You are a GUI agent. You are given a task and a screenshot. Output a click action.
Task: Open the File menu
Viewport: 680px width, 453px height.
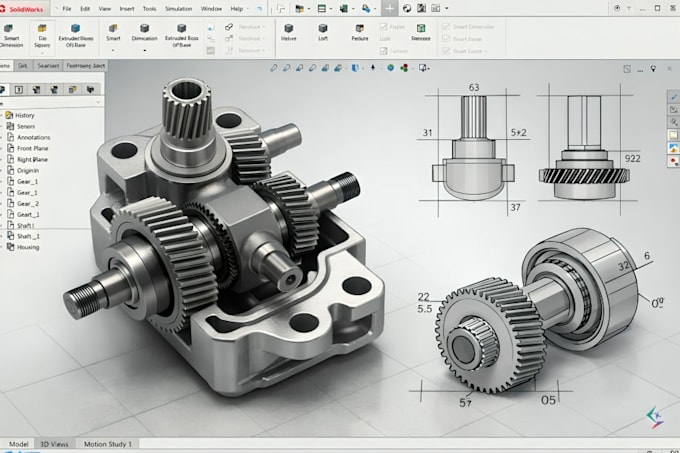67,9
